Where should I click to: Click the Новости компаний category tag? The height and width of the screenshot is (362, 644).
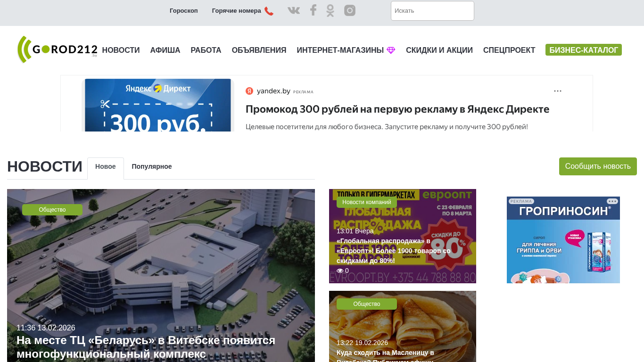367,202
